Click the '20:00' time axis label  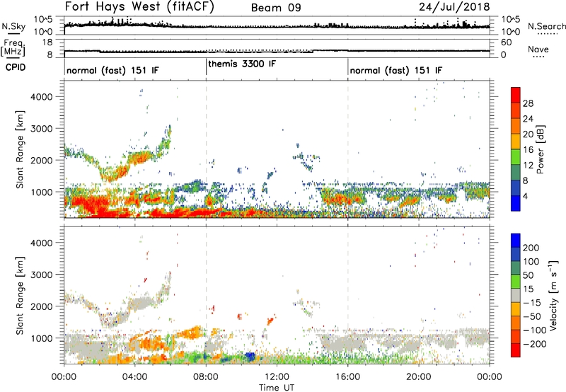(x=419, y=377)
